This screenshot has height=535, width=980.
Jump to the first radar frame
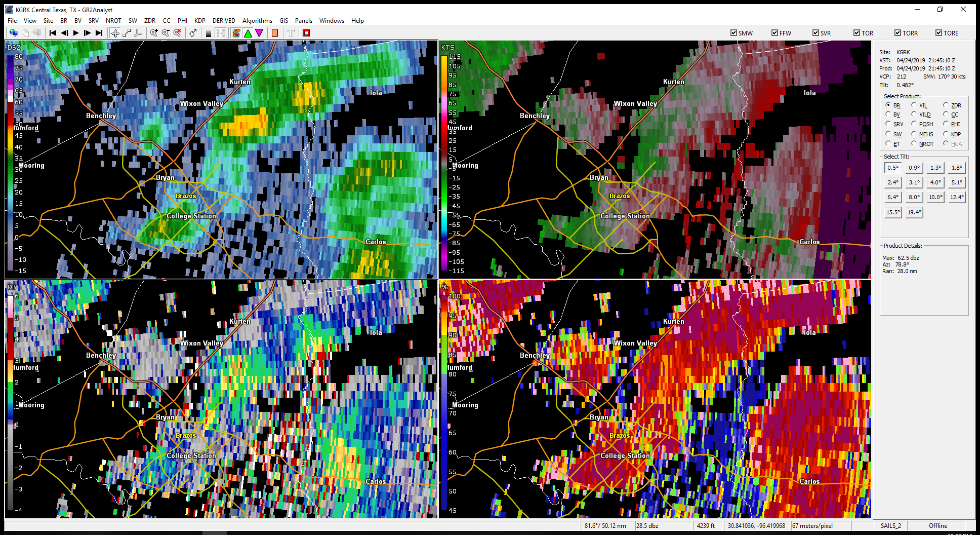[x=53, y=33]
